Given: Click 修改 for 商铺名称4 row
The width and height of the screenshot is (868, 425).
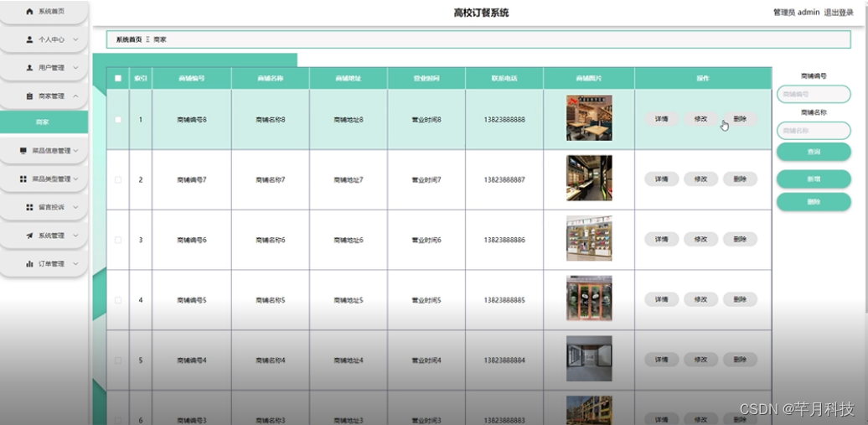Looking at the screenshot, I should tap(700, 360).
